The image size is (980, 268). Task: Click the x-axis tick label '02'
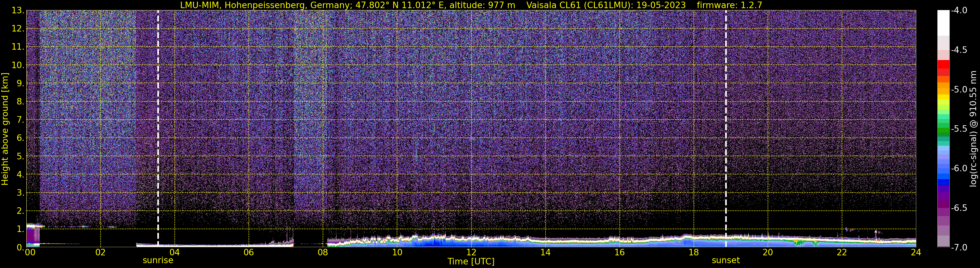coord(100,253)
